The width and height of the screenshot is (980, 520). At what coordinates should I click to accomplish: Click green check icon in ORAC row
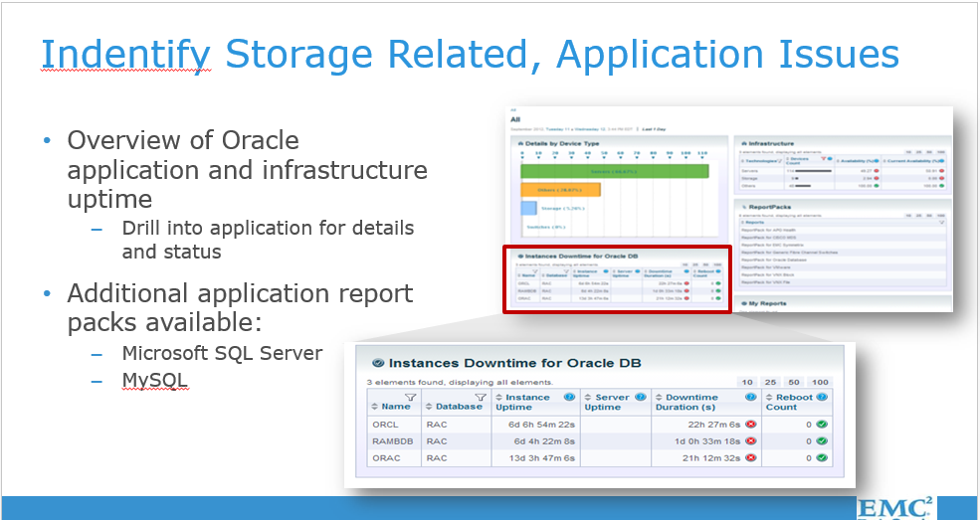coord(822,457)
